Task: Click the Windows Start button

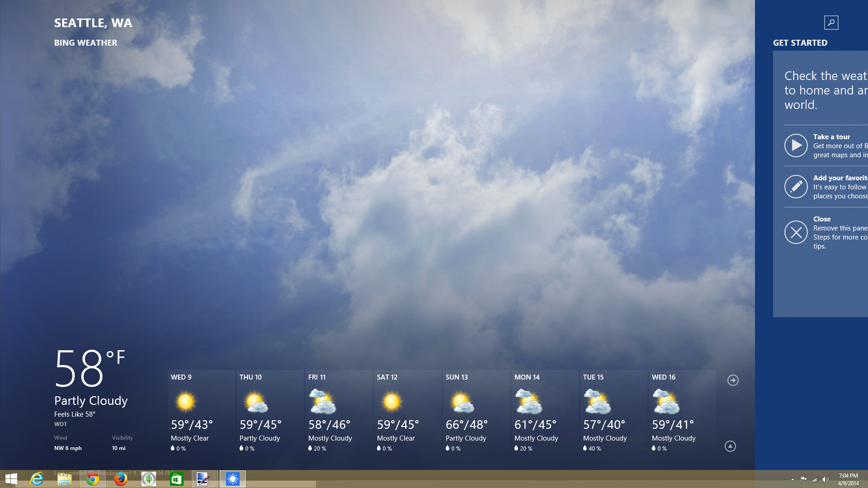Action: (11, 479)
